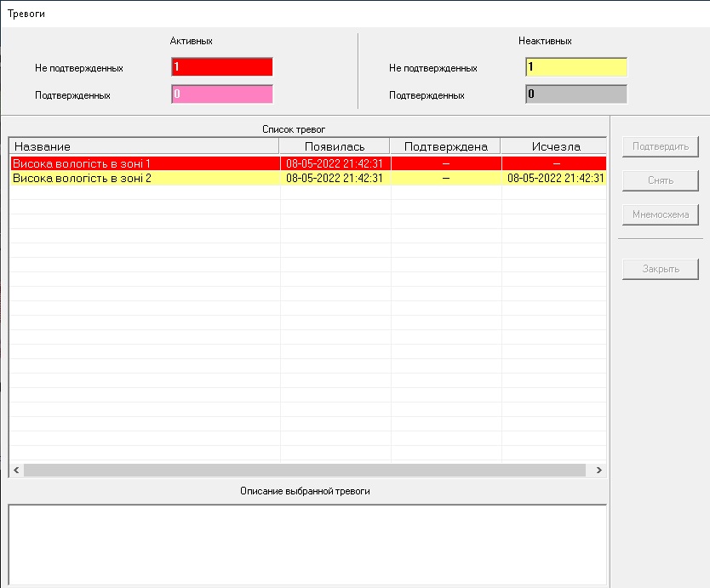710x588 pixels.
Task: Click the Появилась column header
Action: [x=335, y=146]
